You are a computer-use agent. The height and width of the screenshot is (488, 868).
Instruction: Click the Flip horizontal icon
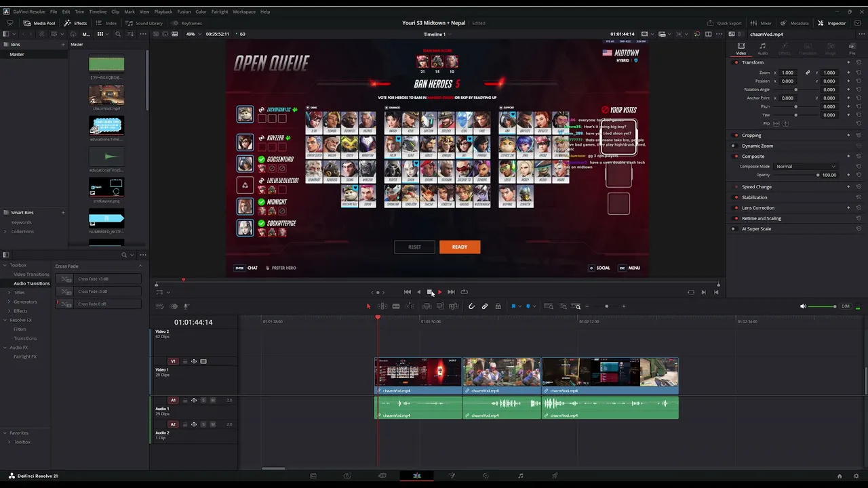coord(776,123)
